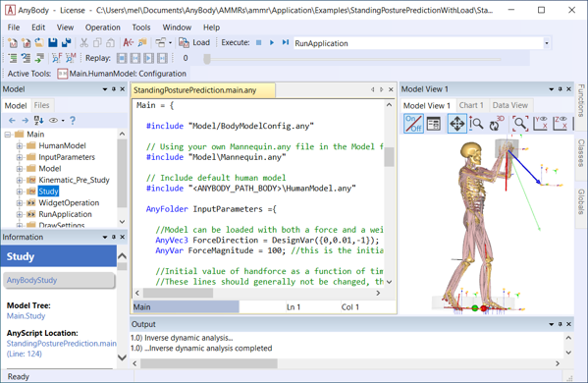This screenshot has height=383, width=588.
Task: Save the current file with floppy icon
Action: 52,43
